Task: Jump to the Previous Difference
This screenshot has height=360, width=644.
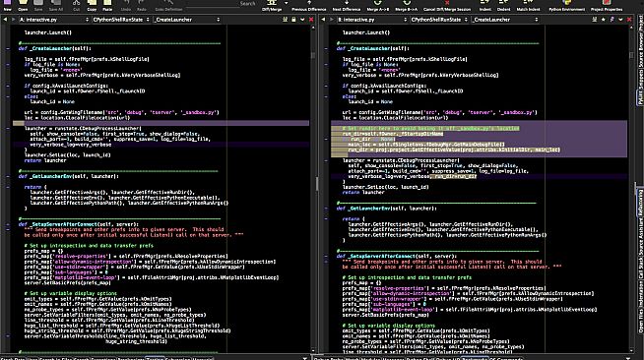Action: [x=309, y=5]
